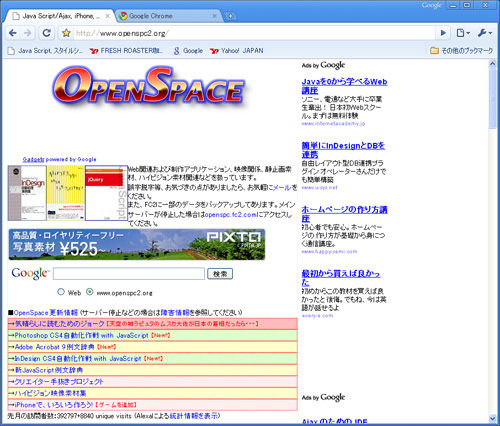This screenshot has width=500, height=426.
Task: Close the Google Chrome tab
Action: tap(214, 16)
